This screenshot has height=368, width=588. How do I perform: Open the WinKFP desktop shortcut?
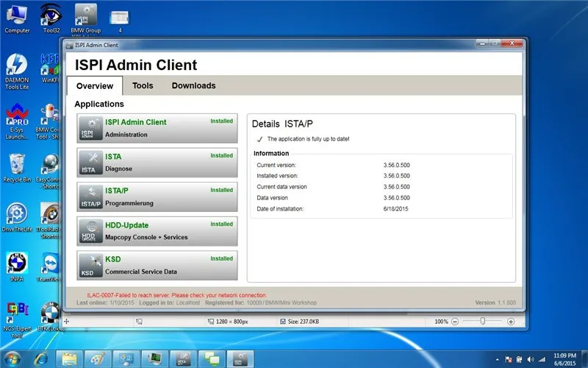pyautogui.click(x=49, y=68)
